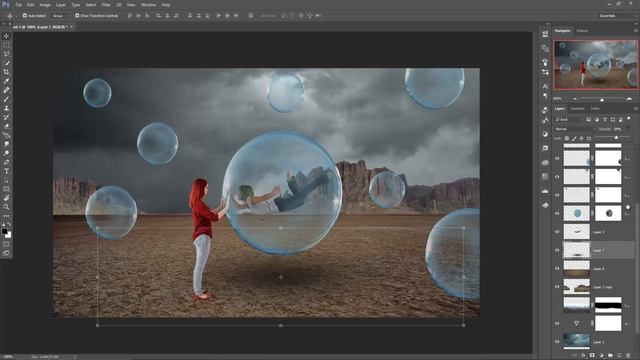The image size is (640, 360).
Task: Select the Zoom tool
Action: (6, 207)
